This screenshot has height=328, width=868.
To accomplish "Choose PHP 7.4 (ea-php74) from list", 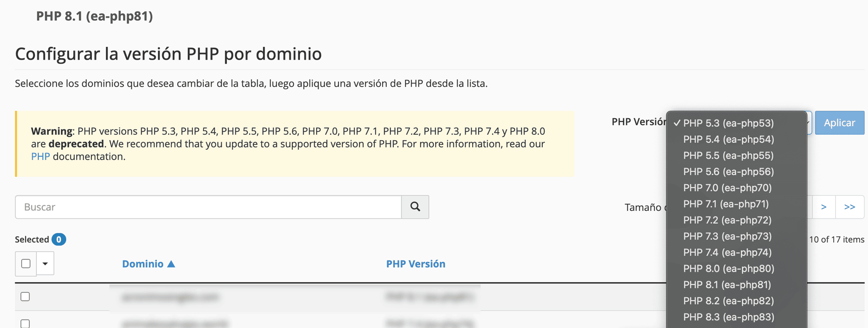I will pyautogui.click(x=727, y=252).
